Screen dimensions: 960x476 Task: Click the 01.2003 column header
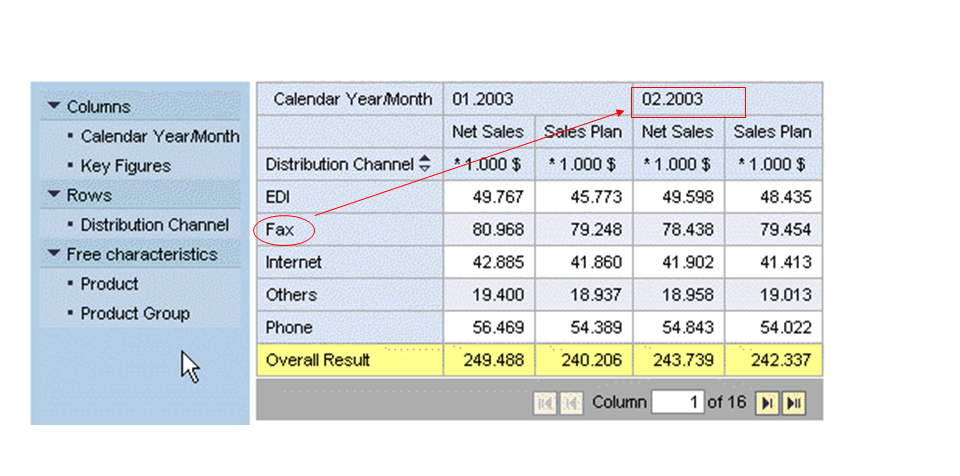pos(482,99)
